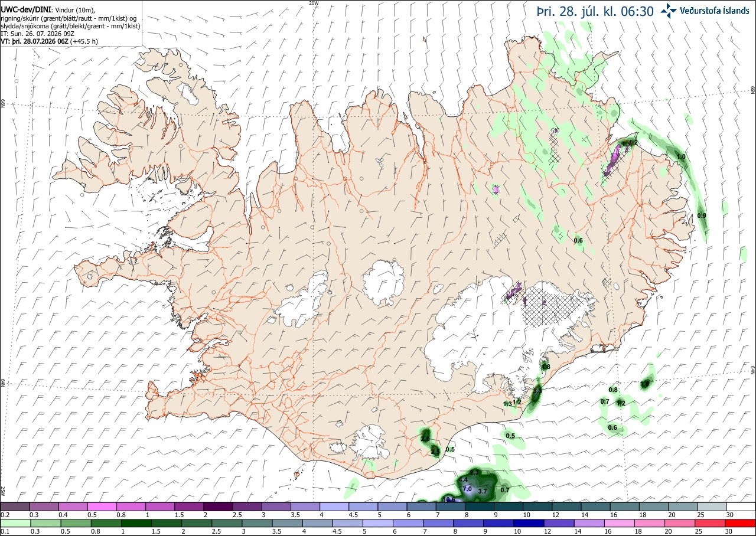756x536 pixels.
Task: Click the 1.0 precipitation value
Action: pos(681,156)
